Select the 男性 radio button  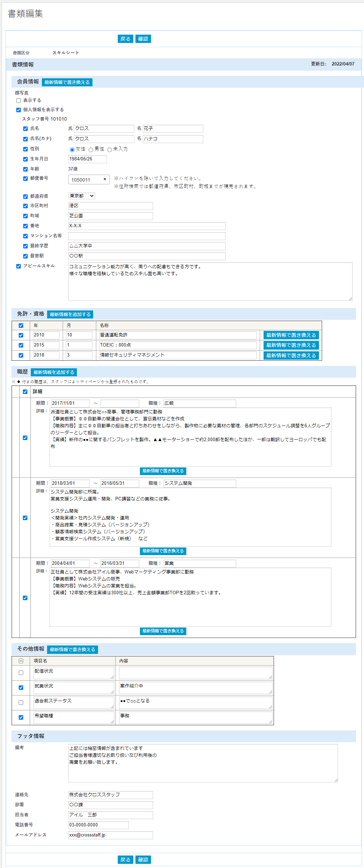tap(91, 150)
